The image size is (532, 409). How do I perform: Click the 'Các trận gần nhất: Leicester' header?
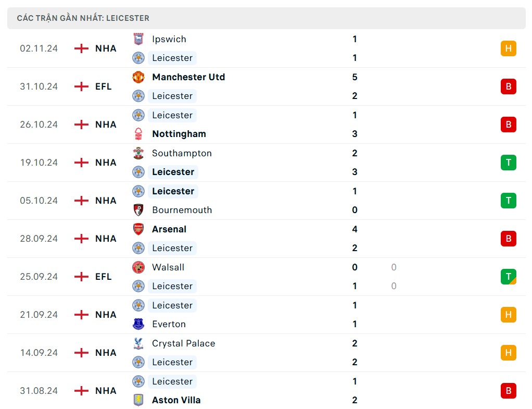coord(83,18)
